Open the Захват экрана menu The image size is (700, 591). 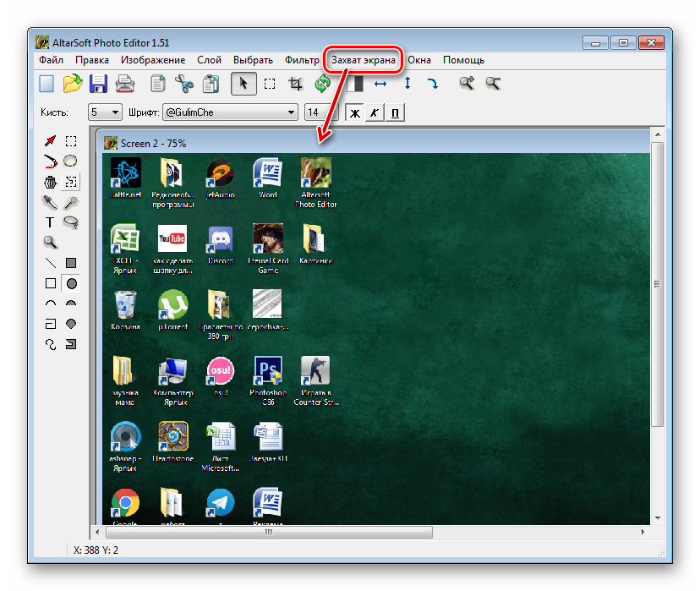(x=363, y=60)
